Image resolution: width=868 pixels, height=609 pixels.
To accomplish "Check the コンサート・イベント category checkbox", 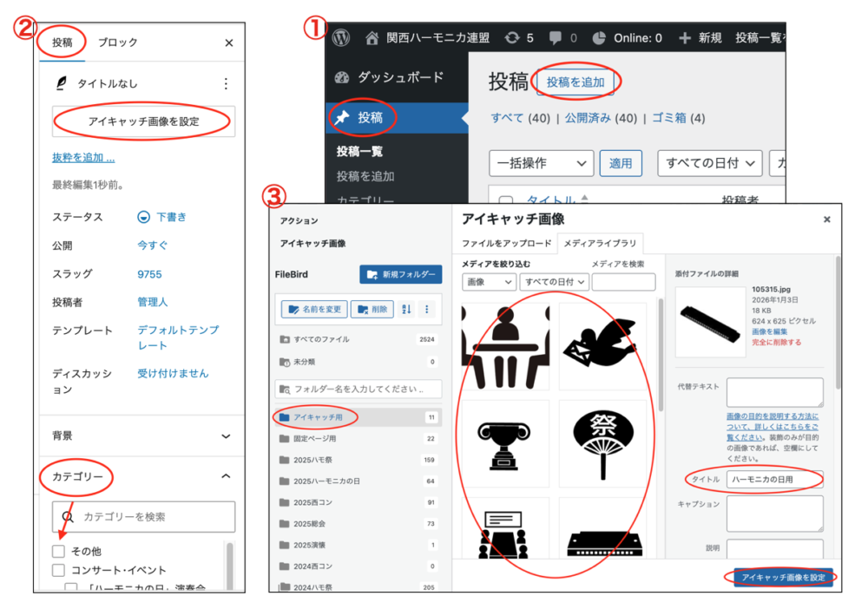I will [x=58, y=570].
